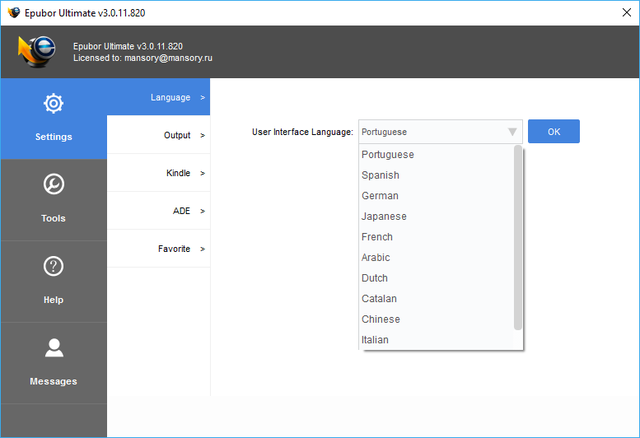Image resolution: width=640 pixels, height=438 pixels.
Task: Click the Settings gear icon
Action: (53, 104)
